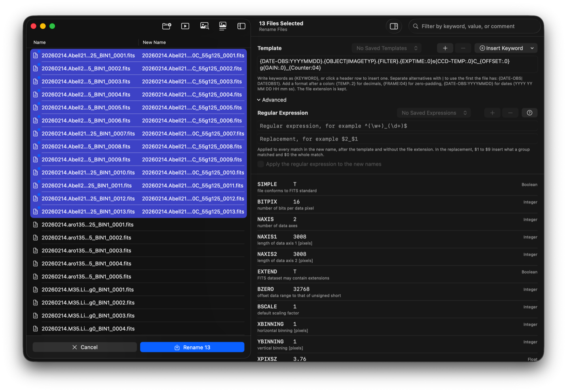567x392 pixels.
Task: Click the magnifier icon in the filter field
Action: (416, 26)
